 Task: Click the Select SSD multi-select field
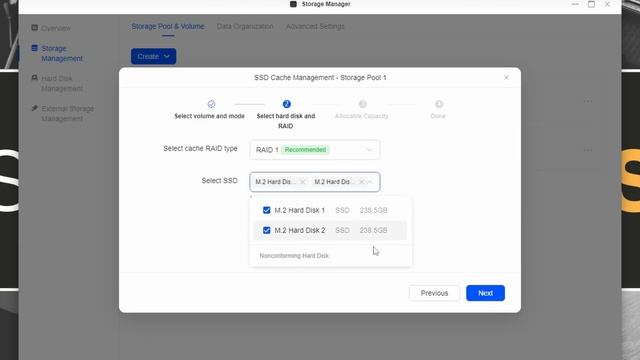[315, 182]
